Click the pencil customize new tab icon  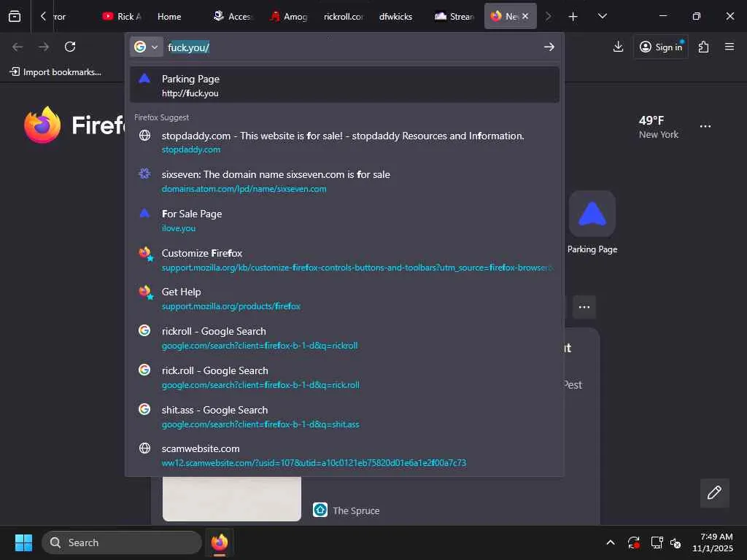[714, 492]
